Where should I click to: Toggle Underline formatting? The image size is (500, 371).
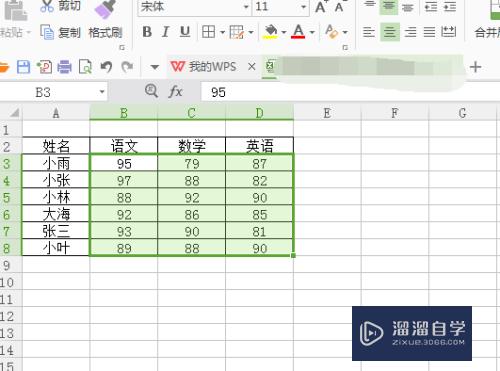coord(185,32)
